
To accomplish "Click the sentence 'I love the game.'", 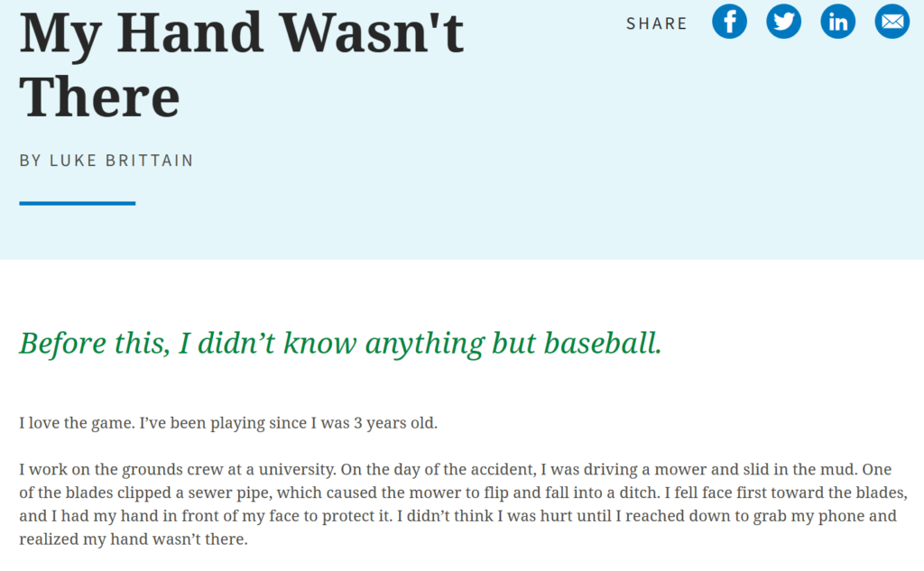I will [77, 423].
